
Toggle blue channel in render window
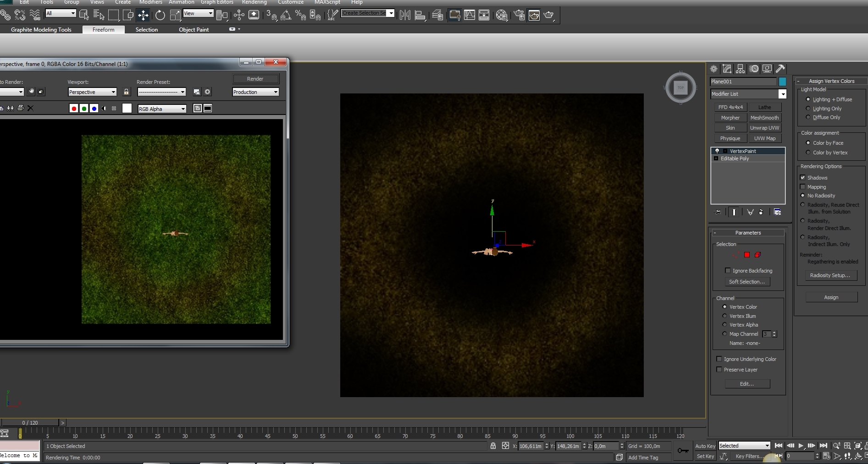[94, 109]
